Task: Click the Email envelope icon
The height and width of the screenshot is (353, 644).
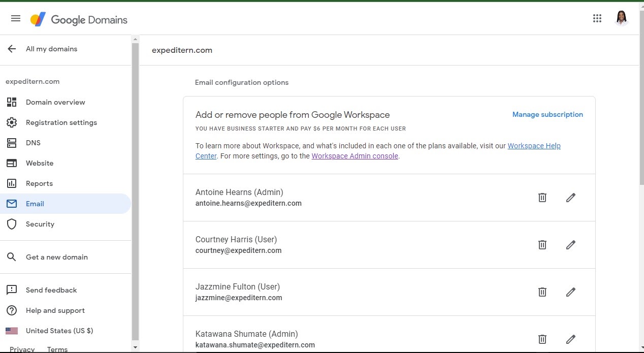Action: pos(12,204)
